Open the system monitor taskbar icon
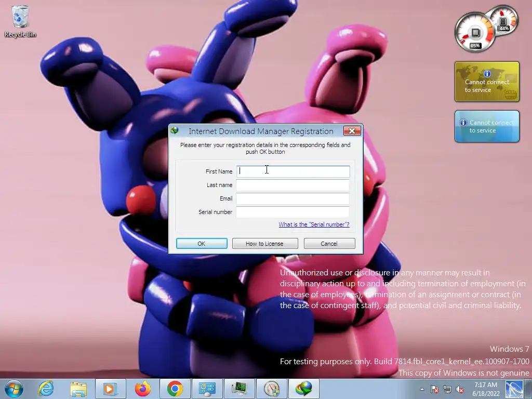Viewport: 532px width, 399px height. pyautogui.click(x=239, y=389)
